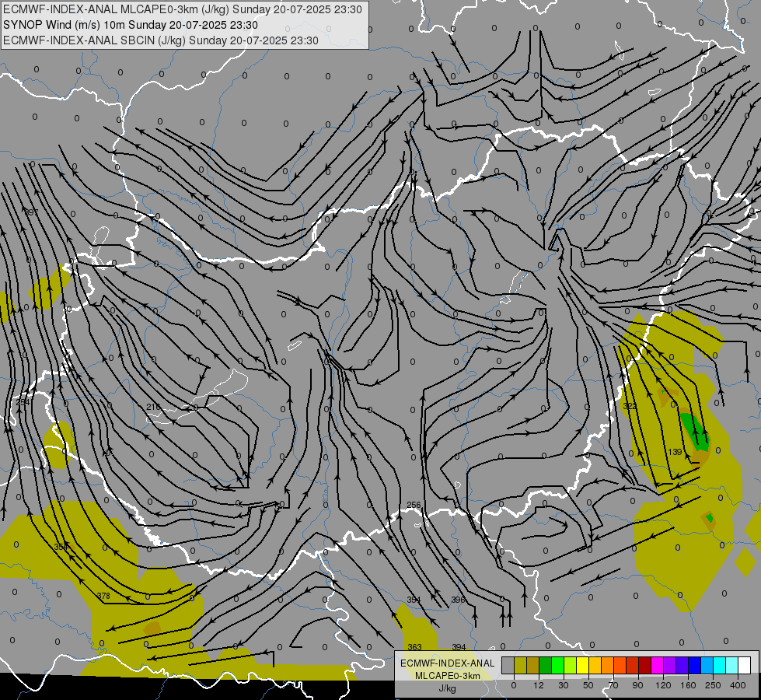The width and height of the screenshot is (761, 700).
Task: Click the map value 216
Action: click(153, 407)
